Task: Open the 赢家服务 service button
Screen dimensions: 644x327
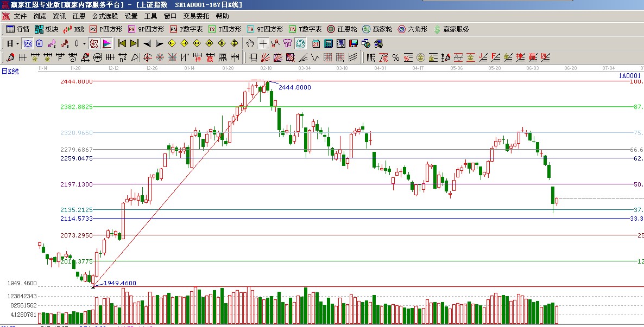Action: click(452, 29)
